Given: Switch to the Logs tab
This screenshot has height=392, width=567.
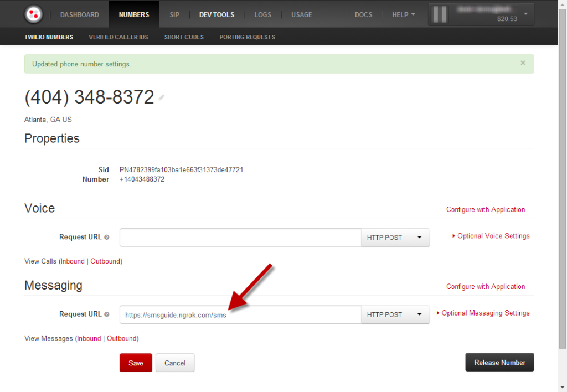Looking at the screenshot, I should [x=262, y=14].
